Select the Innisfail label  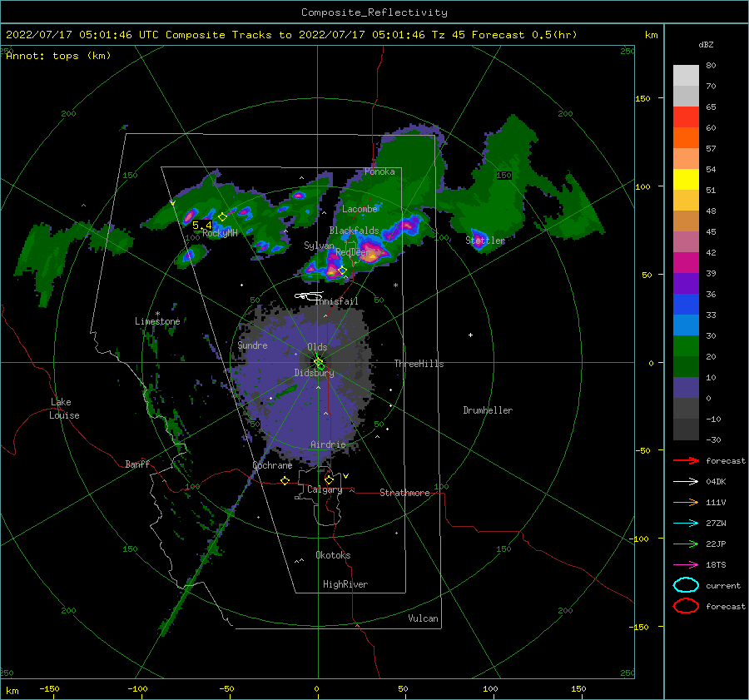pyautogui.click(x=337, y=301)
